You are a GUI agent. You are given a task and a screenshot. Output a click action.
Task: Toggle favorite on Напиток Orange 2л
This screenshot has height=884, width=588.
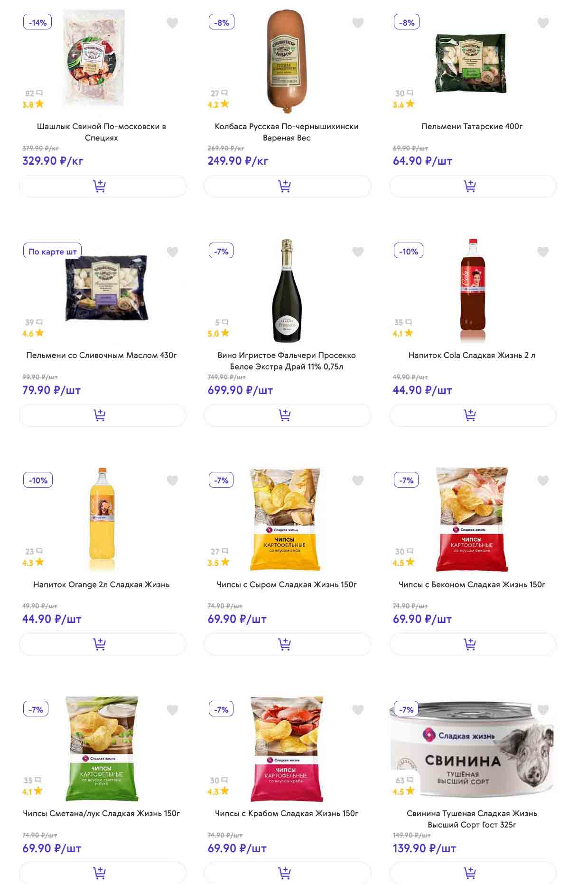[172, 480]
